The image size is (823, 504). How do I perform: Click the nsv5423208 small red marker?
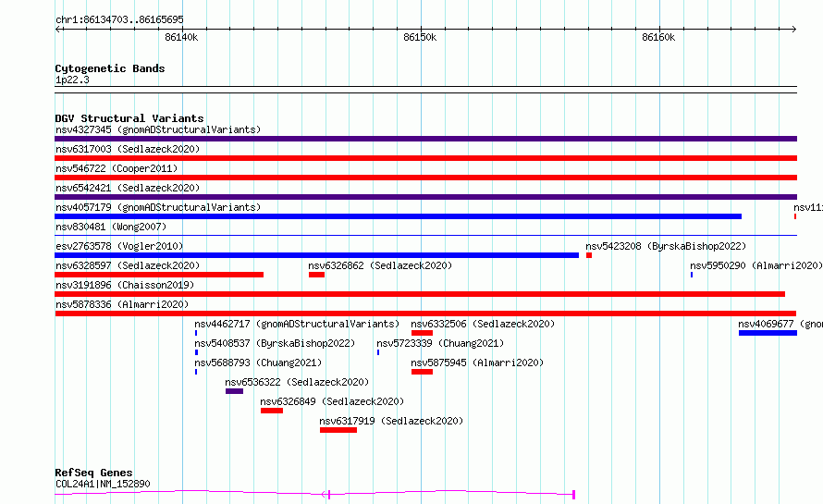click(x=589, y=255)
